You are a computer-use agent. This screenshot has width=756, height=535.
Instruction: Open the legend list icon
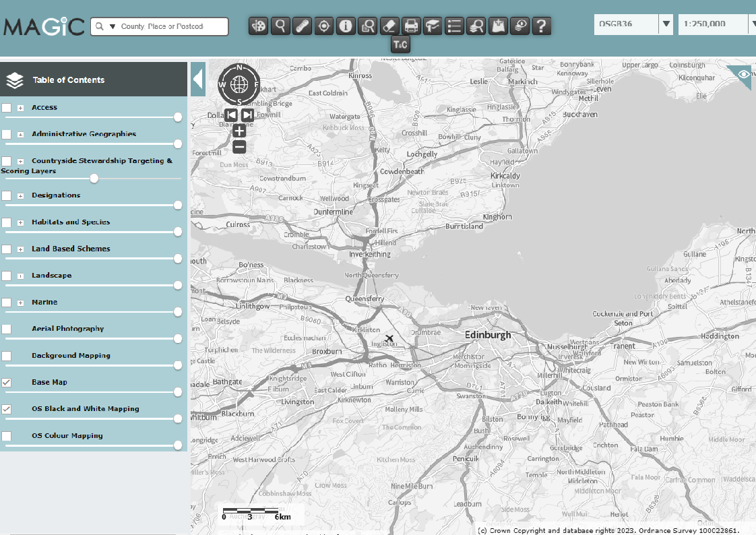(455, 26)
